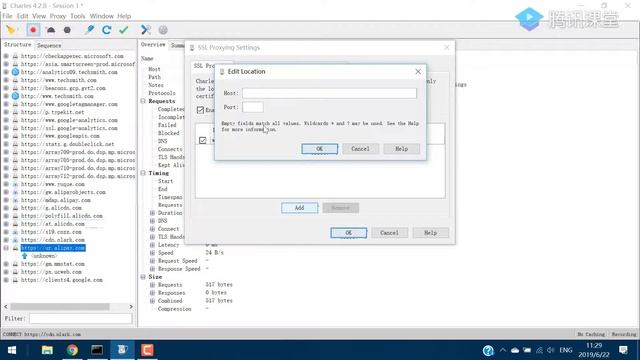The image size is (640, 360).
Task: Expand the Combined row under Size
Action: click(x=152, y=301)
